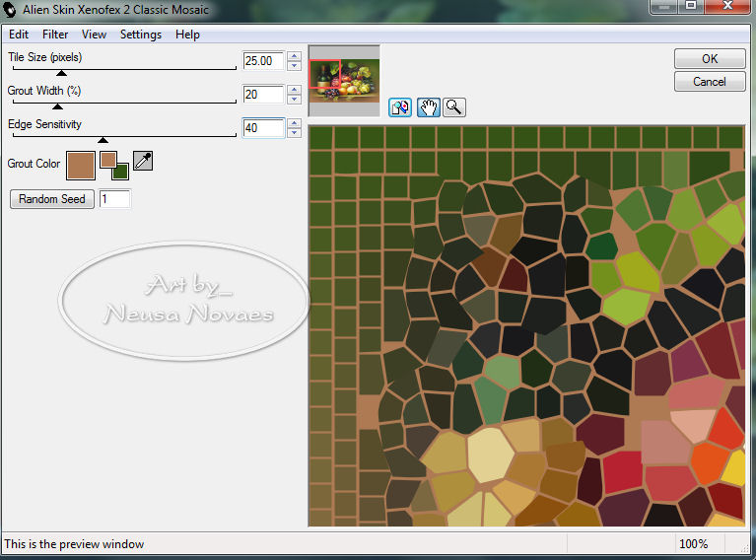Select the magnifier zoom tool

tap(454, 107)
